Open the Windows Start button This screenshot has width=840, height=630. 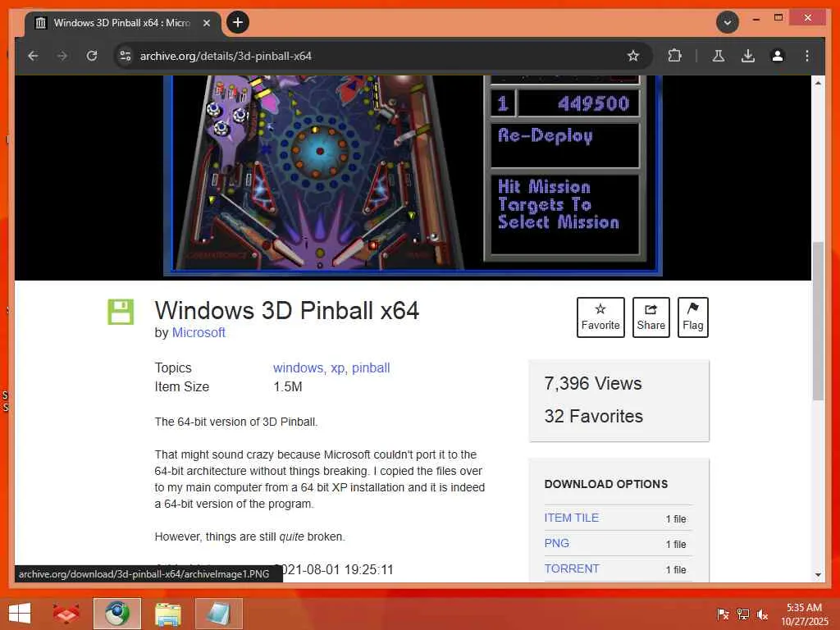20,614
